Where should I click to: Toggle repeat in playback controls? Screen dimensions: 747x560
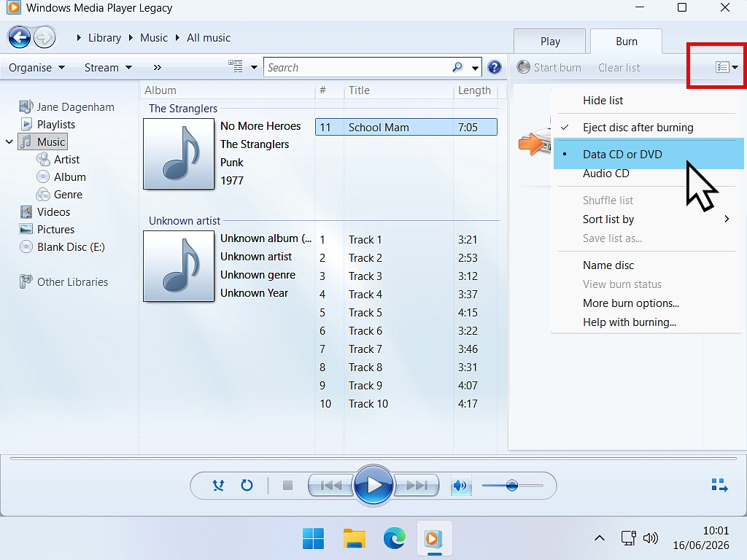pos(247,485)
